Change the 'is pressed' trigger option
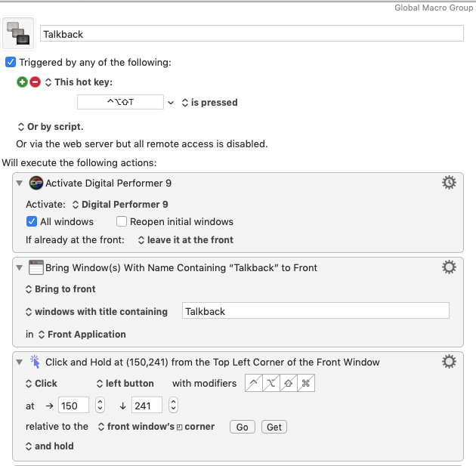The width and height of the screenshot is (476, 466). [210, 103]
